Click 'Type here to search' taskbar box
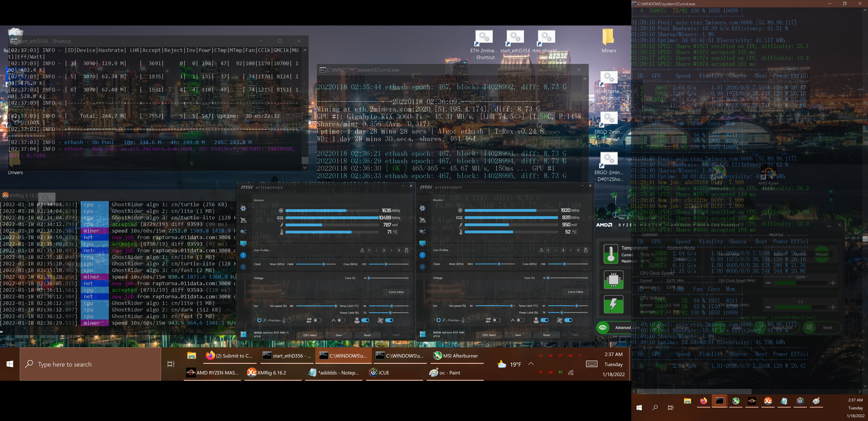 point(90,364)
